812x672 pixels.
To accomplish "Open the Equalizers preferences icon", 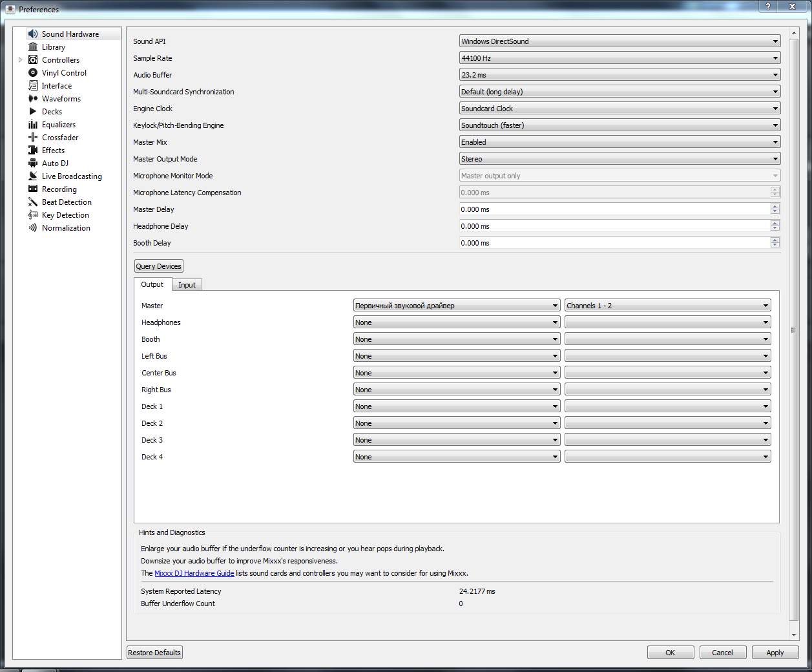I will pyautogui.click(x=33, y=125).
